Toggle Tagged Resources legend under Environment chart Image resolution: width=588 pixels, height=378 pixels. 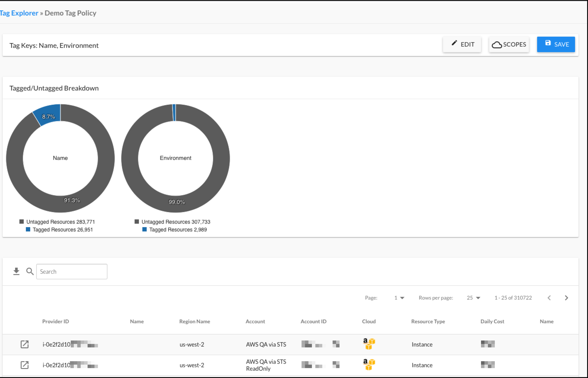pyautogui.click(x=175, y=230)
